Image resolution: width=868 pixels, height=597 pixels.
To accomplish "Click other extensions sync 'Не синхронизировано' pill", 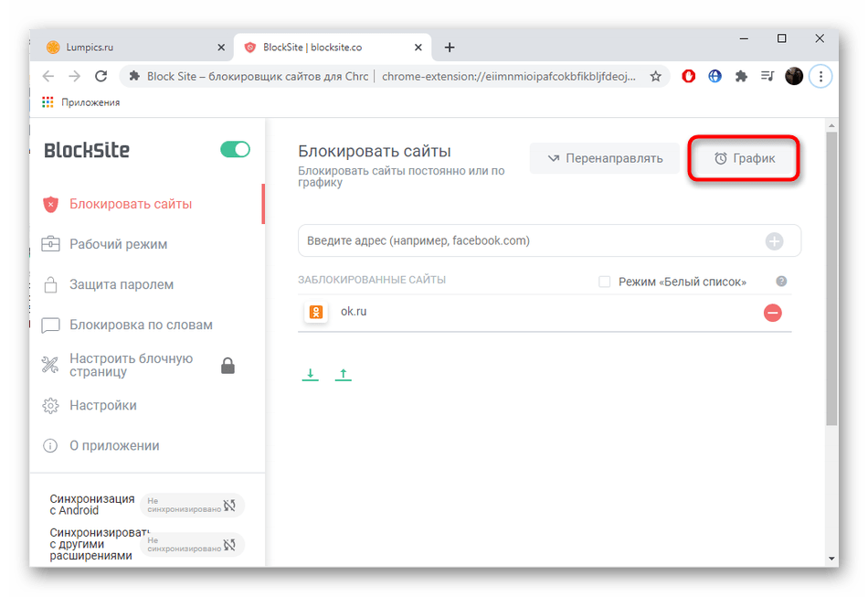I will tap(192, 544).
